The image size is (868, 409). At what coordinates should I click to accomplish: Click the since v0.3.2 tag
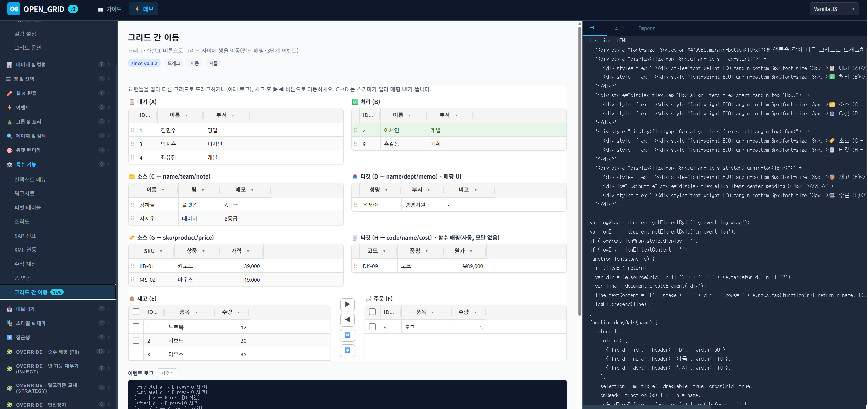[144, 63]
